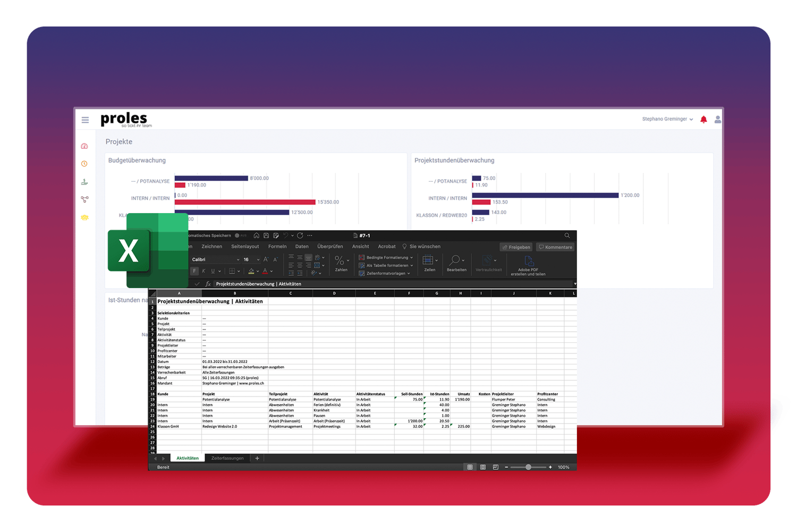Toggle center horizontal alignment
Viewport: 797px width, 532px height.
[x=300, y=265]
